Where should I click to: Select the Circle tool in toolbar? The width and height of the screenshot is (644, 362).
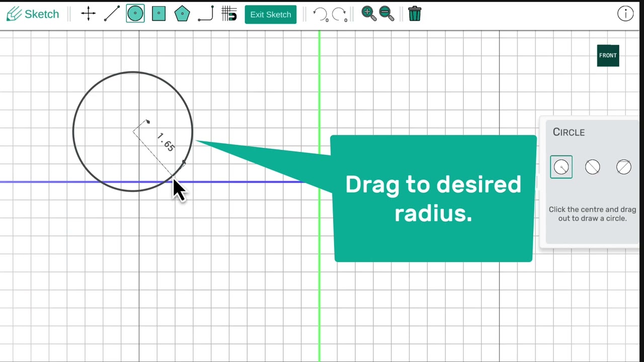135,14
